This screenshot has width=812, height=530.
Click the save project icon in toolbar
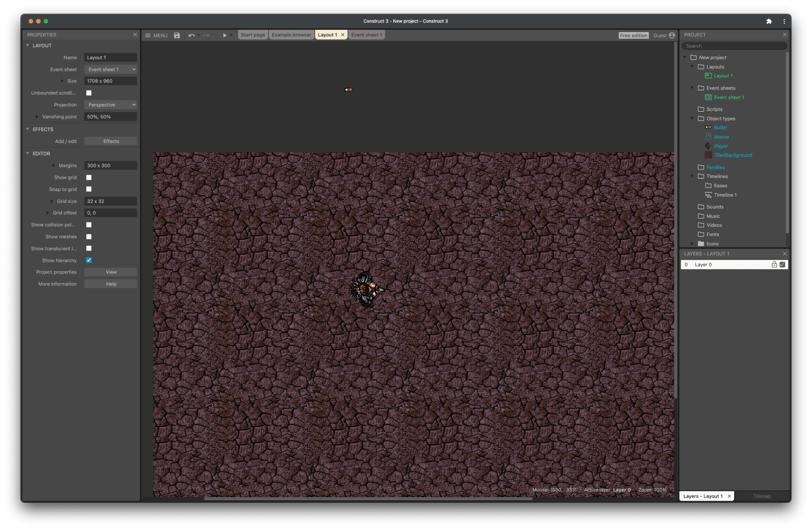(x=176, y=35)
